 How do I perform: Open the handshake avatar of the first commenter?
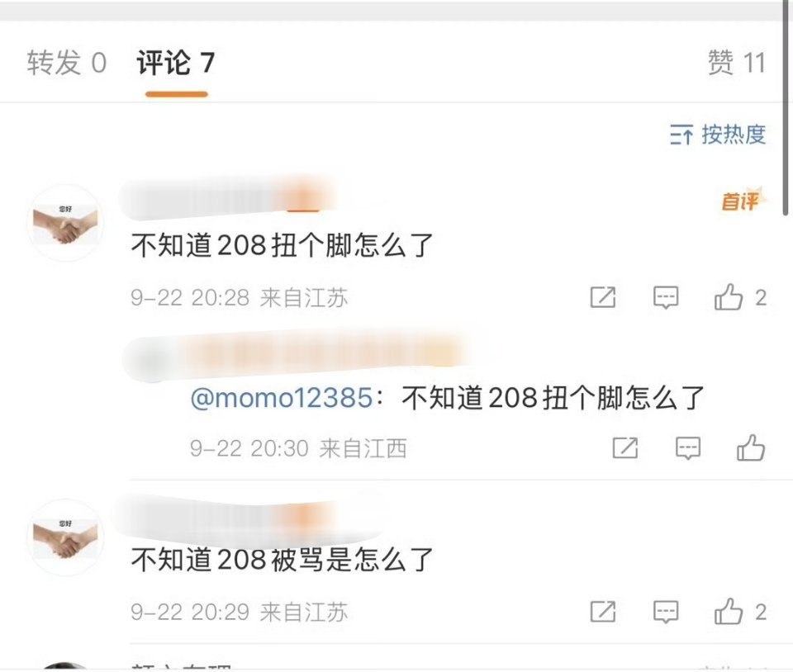pyautogui.click(x=65, y=224)
